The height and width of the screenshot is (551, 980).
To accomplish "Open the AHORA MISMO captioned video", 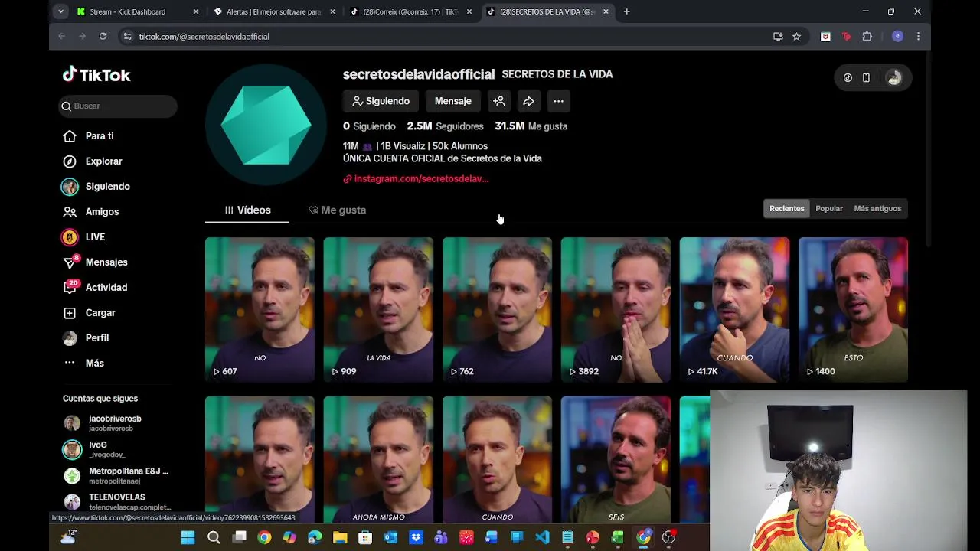I will [x=378, y=459].
